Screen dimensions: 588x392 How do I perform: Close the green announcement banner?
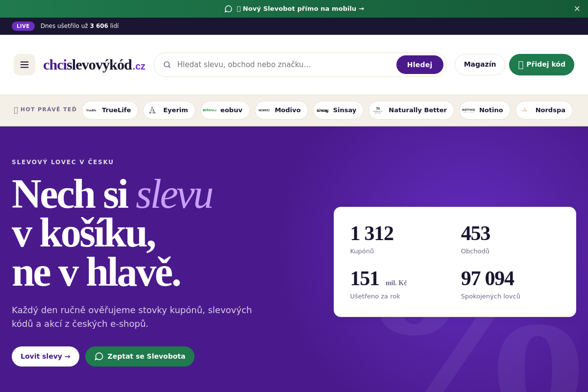point(577,9)
